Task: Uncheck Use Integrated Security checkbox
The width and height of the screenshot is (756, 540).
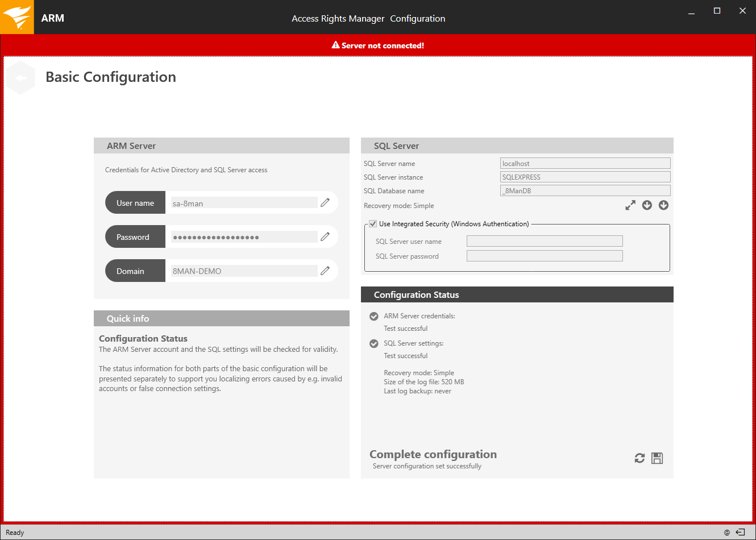Action: coord(373,224)
